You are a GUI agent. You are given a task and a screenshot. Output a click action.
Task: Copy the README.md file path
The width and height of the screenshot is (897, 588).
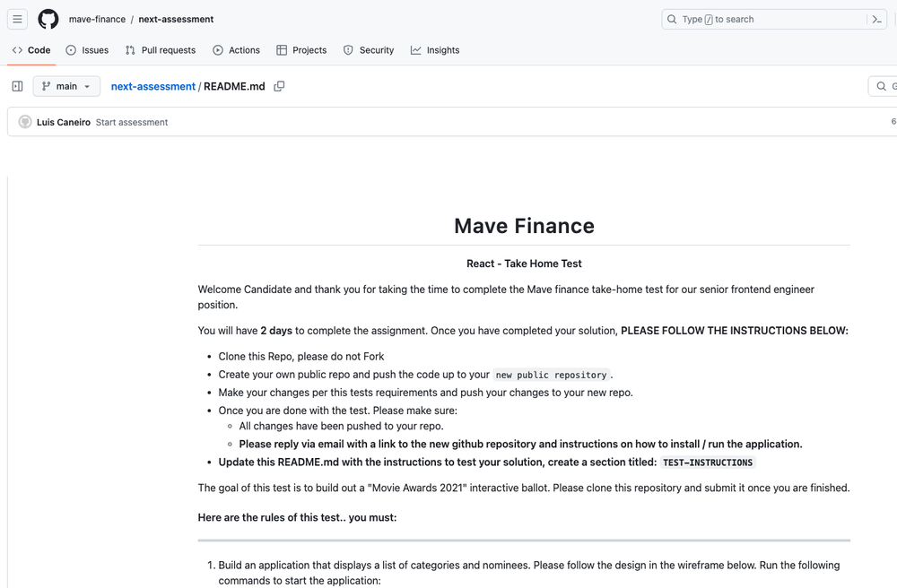(x=277, y=86)
